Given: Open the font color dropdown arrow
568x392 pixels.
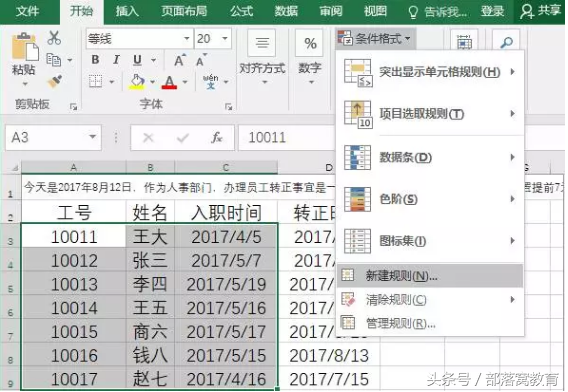Looking at the screenshot, I should coord(185,82).
